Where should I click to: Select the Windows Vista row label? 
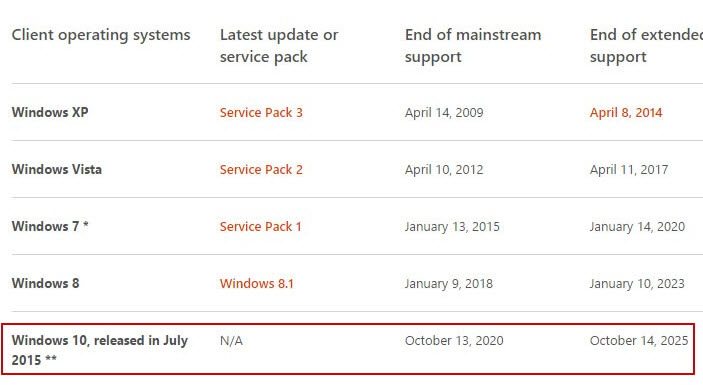[56, 169]
